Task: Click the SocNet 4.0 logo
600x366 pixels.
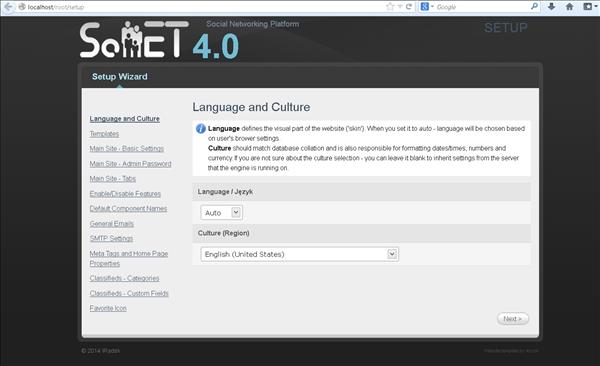Action: pyautogui.click(x=159, y=40)
